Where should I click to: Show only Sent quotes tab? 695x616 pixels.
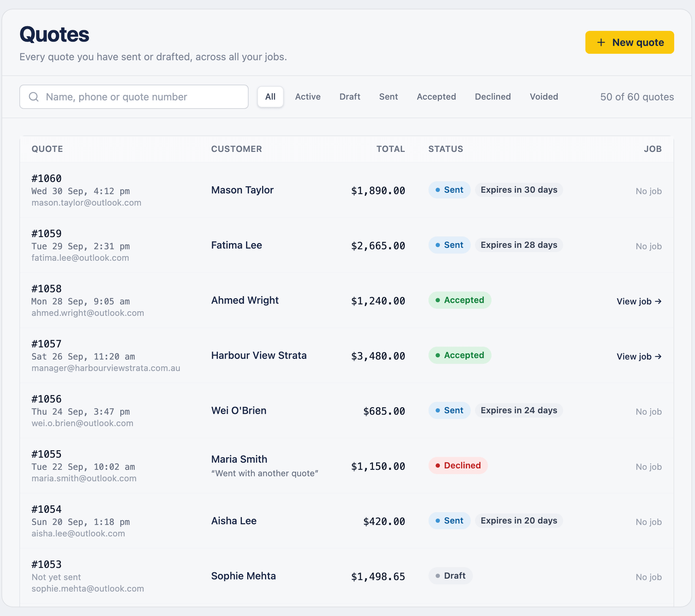coord(388,97)
